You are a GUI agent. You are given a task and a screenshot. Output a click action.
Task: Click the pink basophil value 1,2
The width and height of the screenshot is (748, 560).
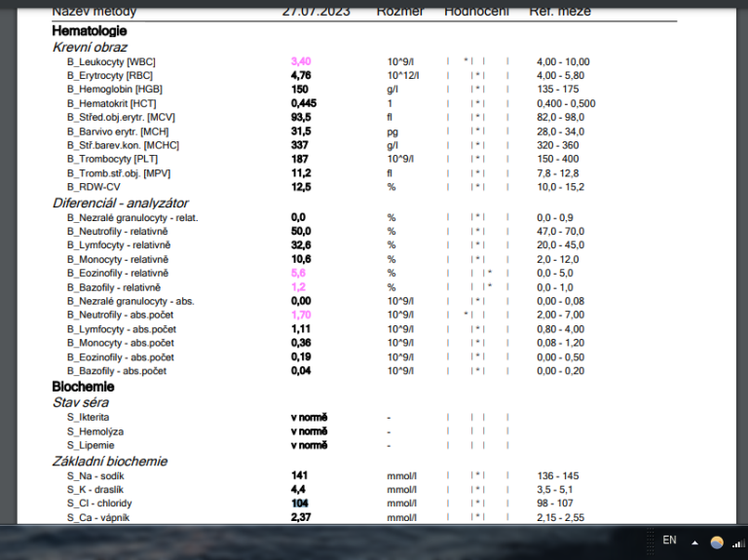point(299,287)
